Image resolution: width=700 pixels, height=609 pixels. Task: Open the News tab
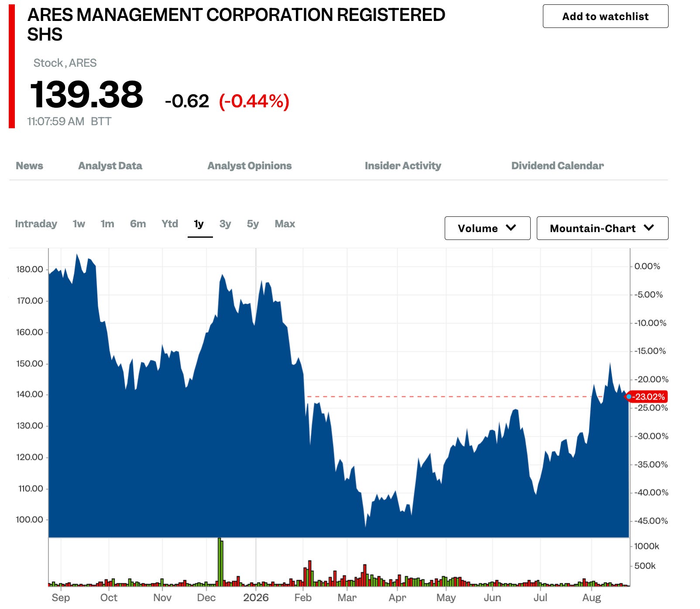tap(29, 166)
